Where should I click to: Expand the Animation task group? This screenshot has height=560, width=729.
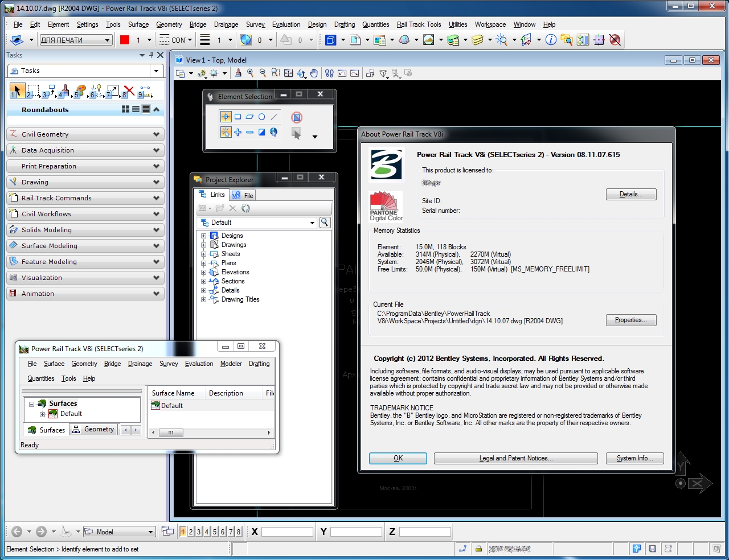click(x=85, y=294)
